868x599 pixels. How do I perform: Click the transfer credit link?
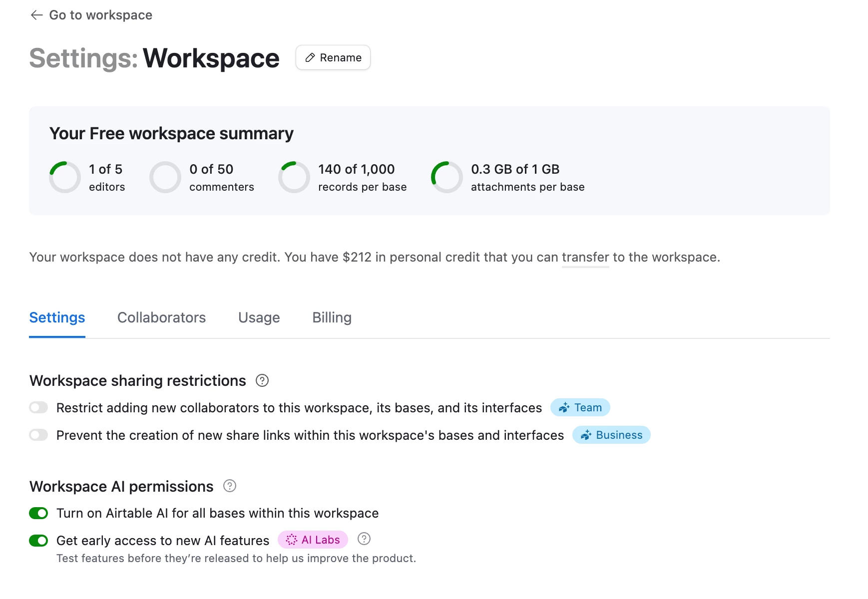coord(585,257)
